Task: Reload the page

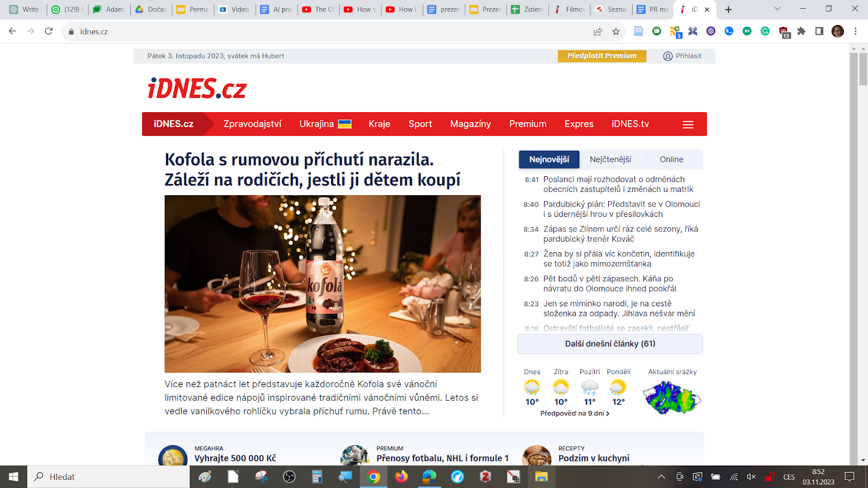Action: 49,31
